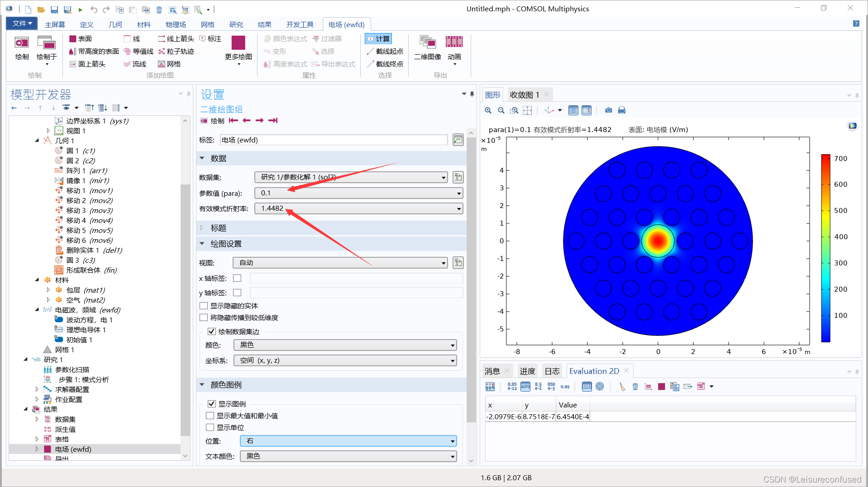This screenshot has height=487, width=868.
Task: Select 步骤 1: 模式分析 node
Action: tap(83, 379)
